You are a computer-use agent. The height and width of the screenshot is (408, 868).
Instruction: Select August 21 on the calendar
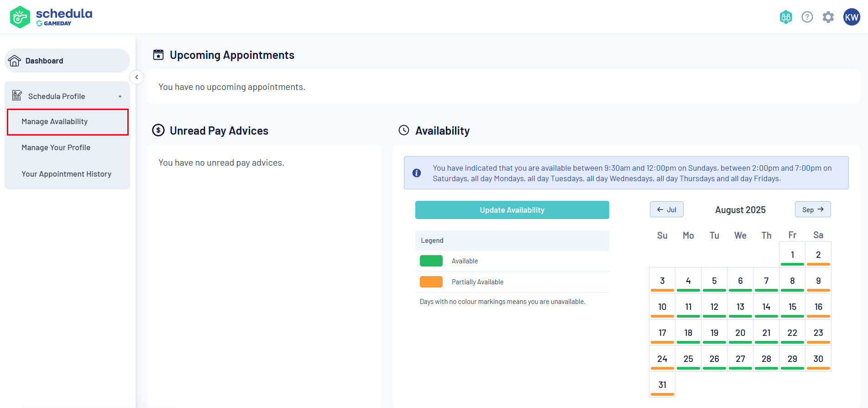(766, 333)
